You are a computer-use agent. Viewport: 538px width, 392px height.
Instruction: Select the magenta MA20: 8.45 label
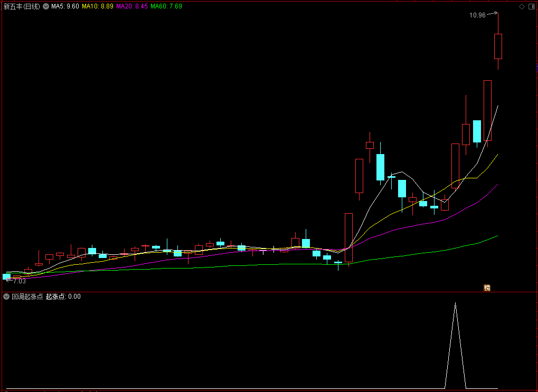pyautogui.click(x=132, y=6)
